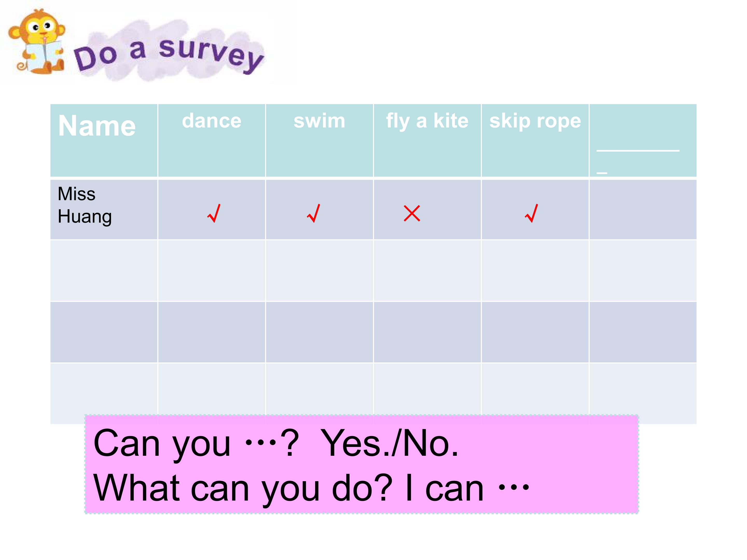Click the empty dance cell in the second row
Viewport: 747px width, 560px height.
pyautogui.click(x=211, y=271)
